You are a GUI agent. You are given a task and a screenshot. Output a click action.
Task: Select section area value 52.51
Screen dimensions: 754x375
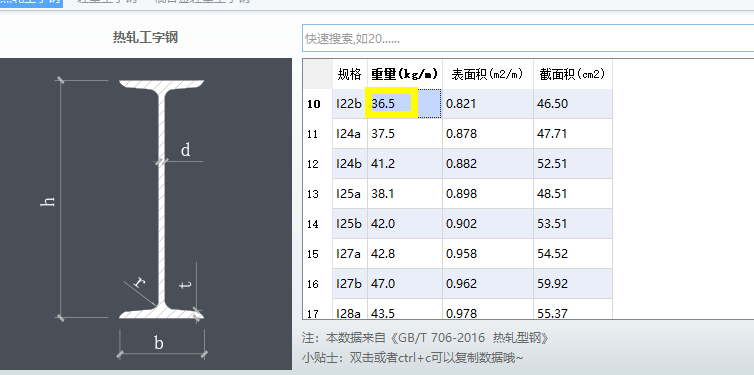click(x=573, y=164)
